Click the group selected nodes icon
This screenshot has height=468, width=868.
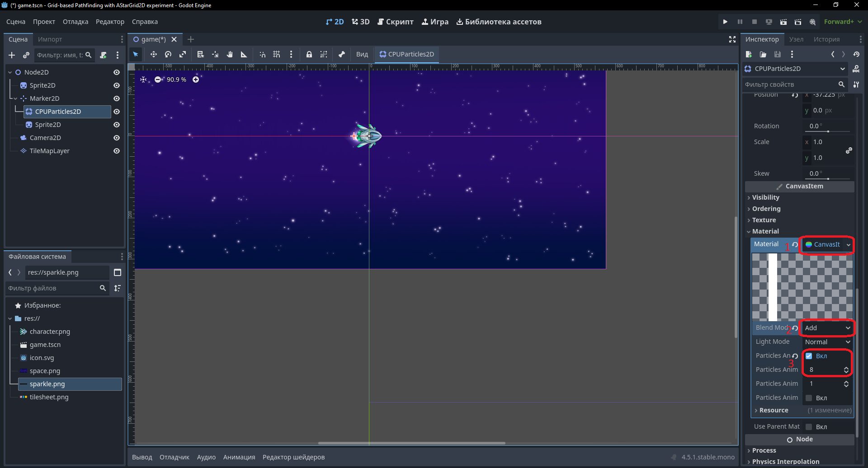tap(324, 54)
